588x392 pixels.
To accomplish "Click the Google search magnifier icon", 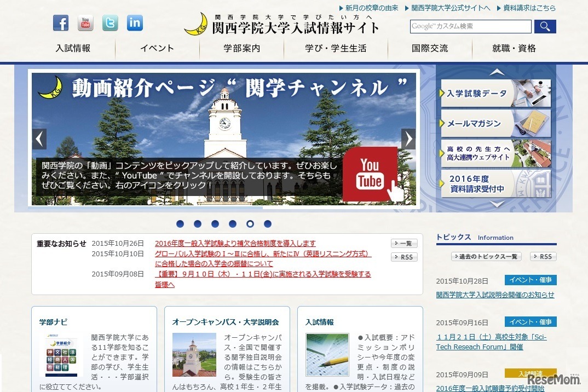I will (x=545, y=26).
